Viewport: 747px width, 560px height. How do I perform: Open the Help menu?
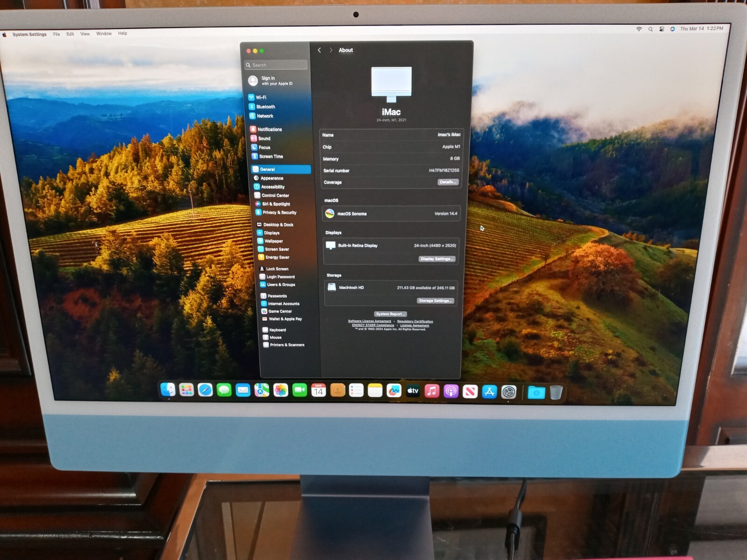(122, 33)
